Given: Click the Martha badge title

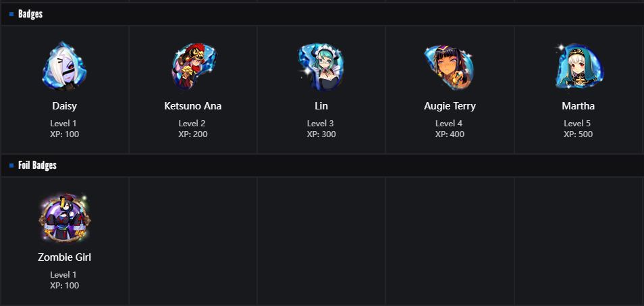Looking at the screenshot, I should 578,106.
